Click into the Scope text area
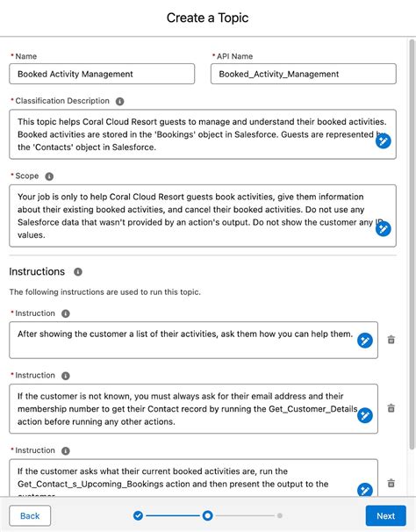 pyautogui.click(x=203, y=216)
